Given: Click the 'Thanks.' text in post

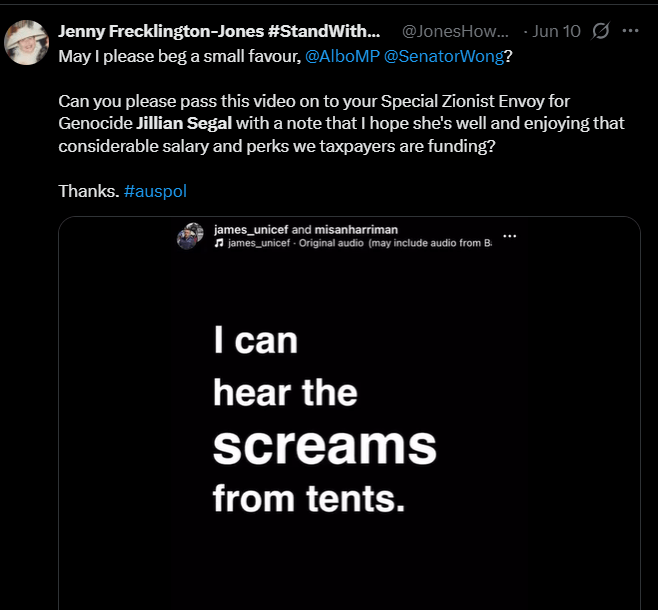Looking at the screenshot, I should click(88, 190).
